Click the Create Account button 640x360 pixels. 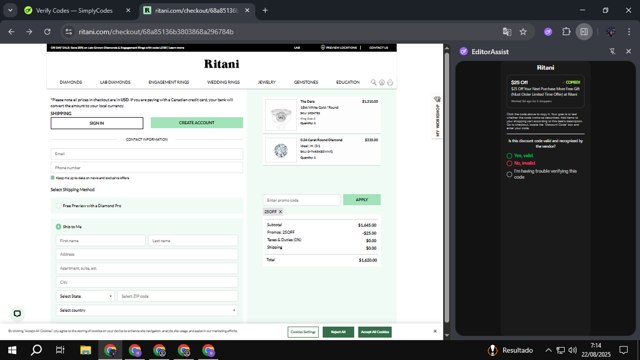click(x=197, y=122)
